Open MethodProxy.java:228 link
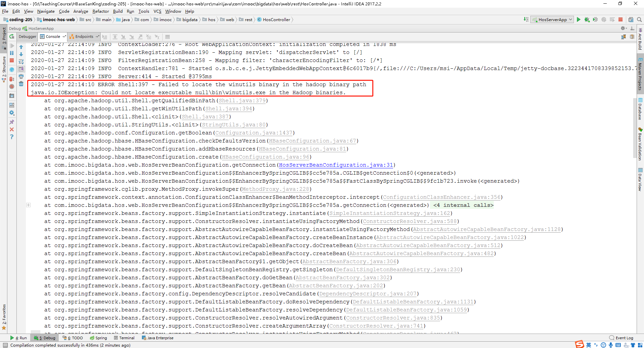 (275, 189)
